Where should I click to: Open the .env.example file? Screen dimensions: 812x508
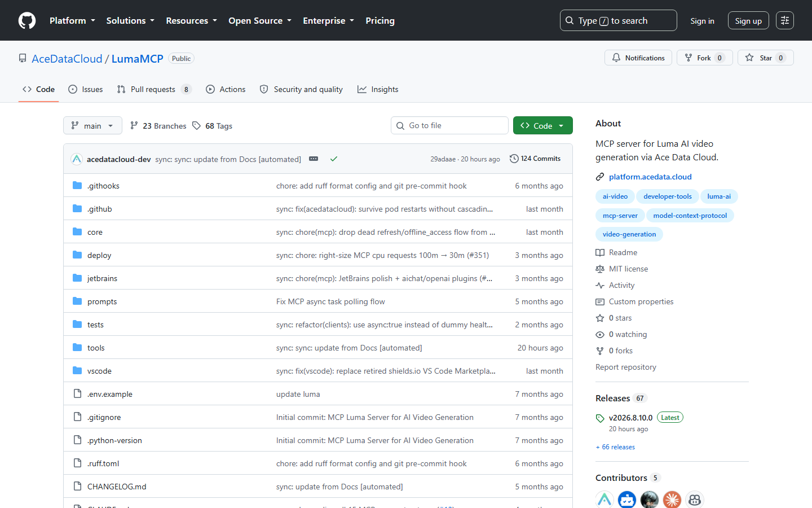click(x=110, y=394)
